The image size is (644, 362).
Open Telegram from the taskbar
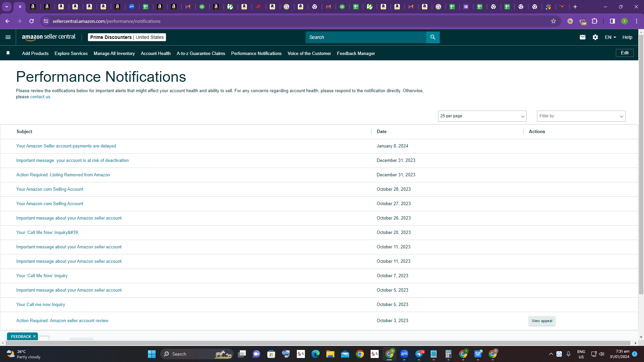coord(419,354)
